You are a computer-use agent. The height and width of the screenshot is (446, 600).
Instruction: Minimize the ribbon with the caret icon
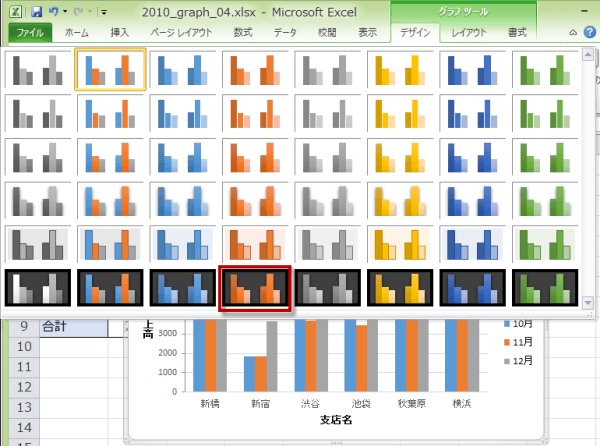571,32
